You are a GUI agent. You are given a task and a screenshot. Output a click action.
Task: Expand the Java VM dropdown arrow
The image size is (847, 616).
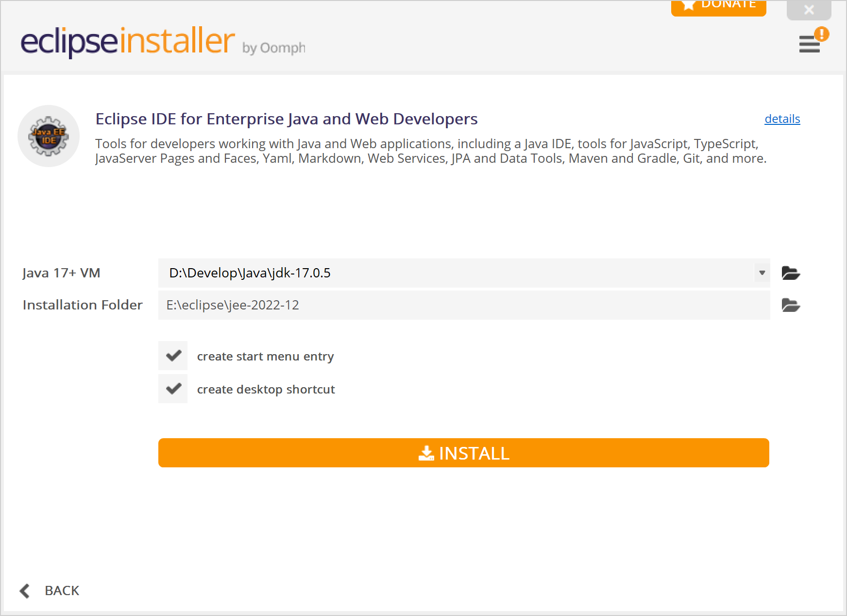coord(762,273)
